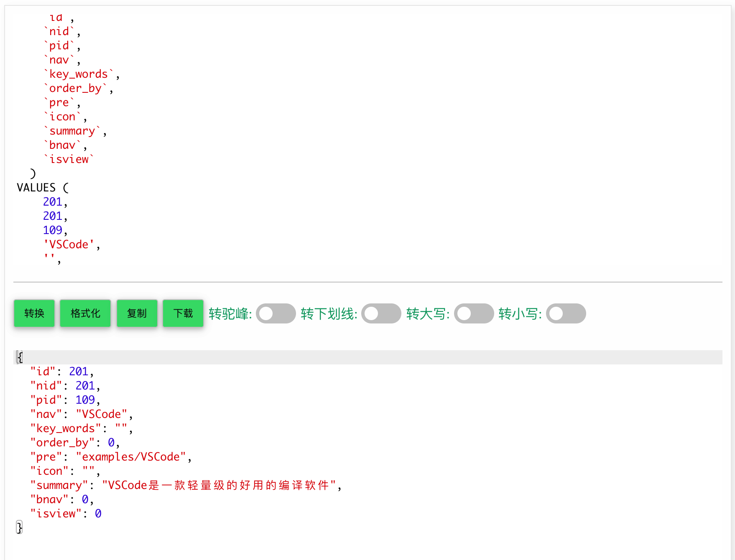The height and width of the screenshot is (560, 735).
Task: Click the `pid` column line
Action: (62, 46)
